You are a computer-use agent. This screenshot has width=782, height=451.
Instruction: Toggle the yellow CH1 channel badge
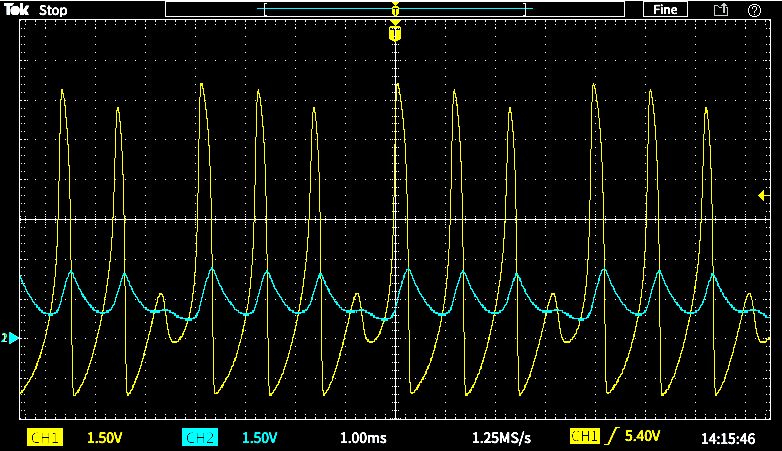coord(45,437)
